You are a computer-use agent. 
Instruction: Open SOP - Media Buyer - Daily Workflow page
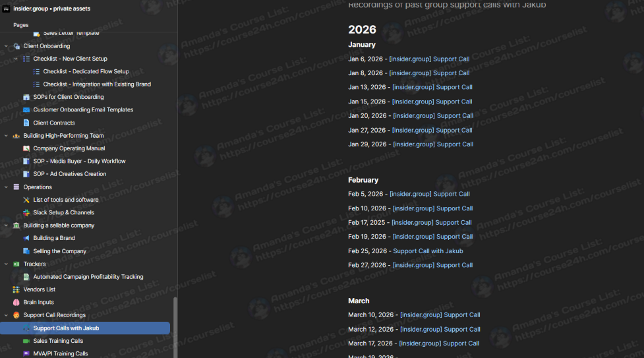tap(79, 162)
